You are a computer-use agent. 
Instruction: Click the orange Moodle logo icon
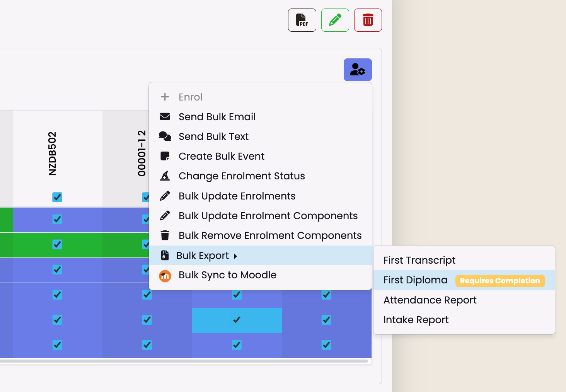coord(165,276)
